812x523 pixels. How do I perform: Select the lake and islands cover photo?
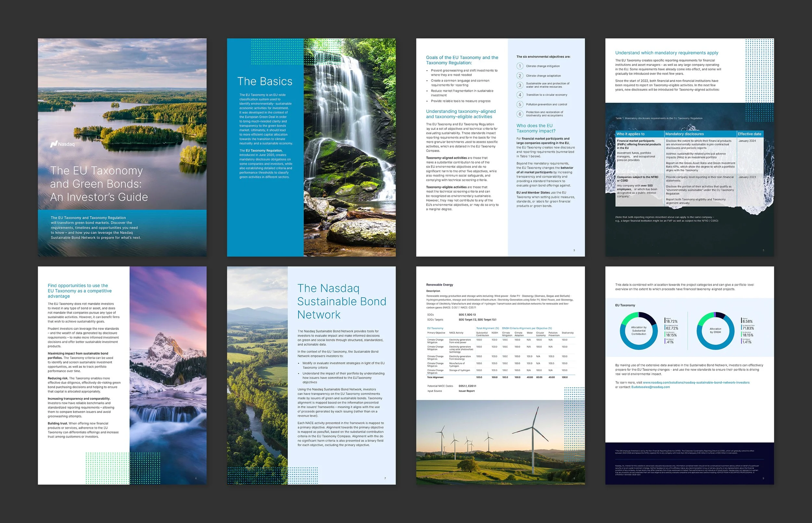122,124
